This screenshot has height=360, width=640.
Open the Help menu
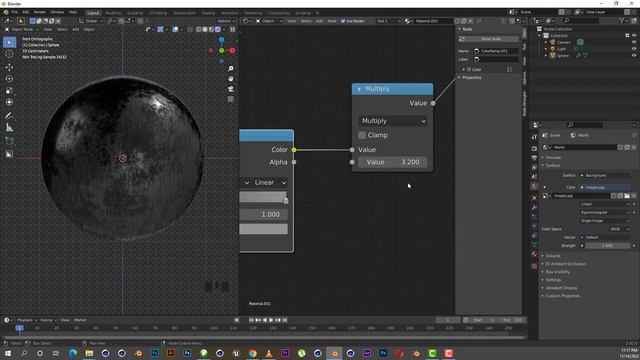[73, 12]
